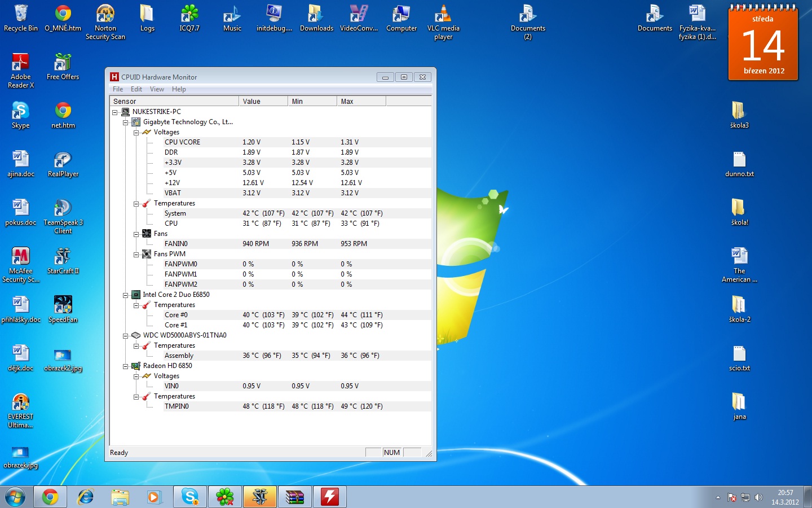Click the taskbar clock showing 20:57
The image size is (812, 508).
pyautogui.click(x=785, y=497)
